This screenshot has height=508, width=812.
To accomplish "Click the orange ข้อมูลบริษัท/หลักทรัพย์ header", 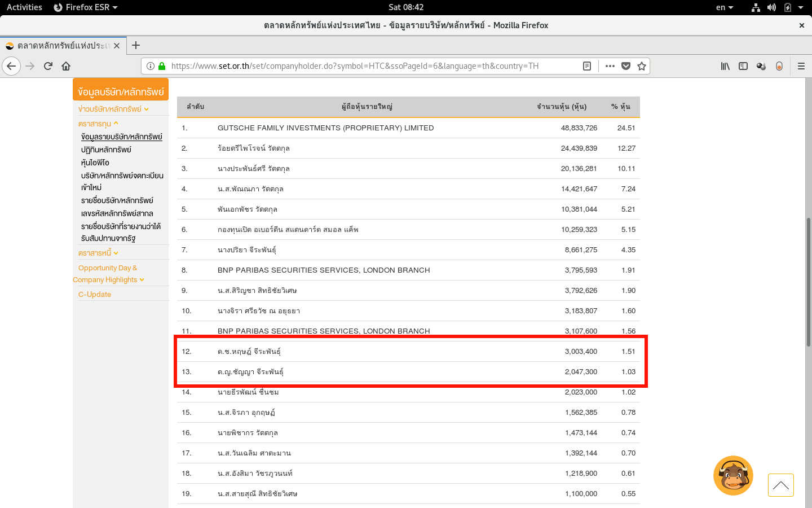I will coord(121,90).
